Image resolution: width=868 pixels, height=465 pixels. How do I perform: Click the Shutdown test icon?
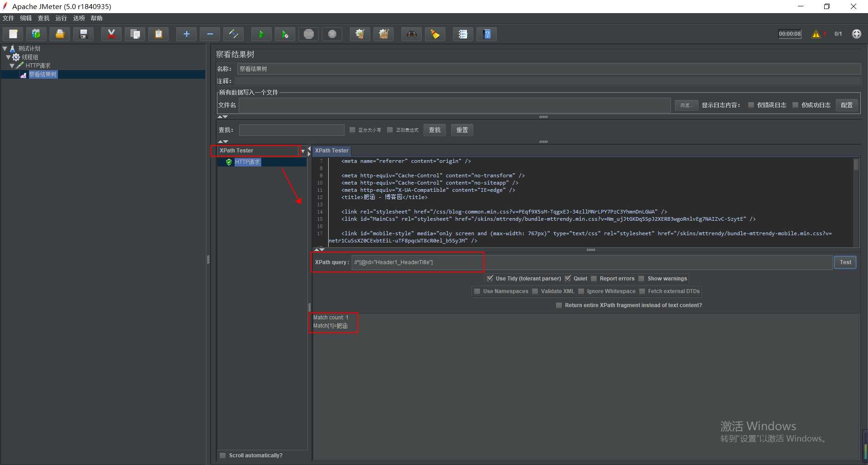[x=332, y=34]
